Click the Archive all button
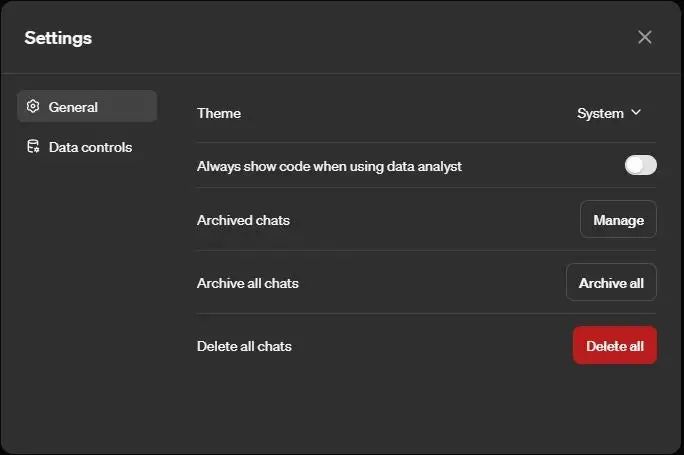The image size is (684, 455). point(611,283)
